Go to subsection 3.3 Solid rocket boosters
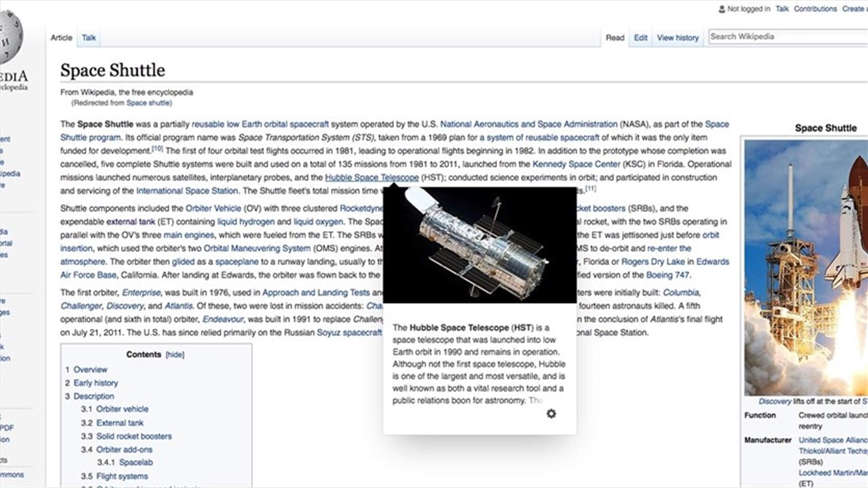The image size is (868, 488). coord(134,436)
